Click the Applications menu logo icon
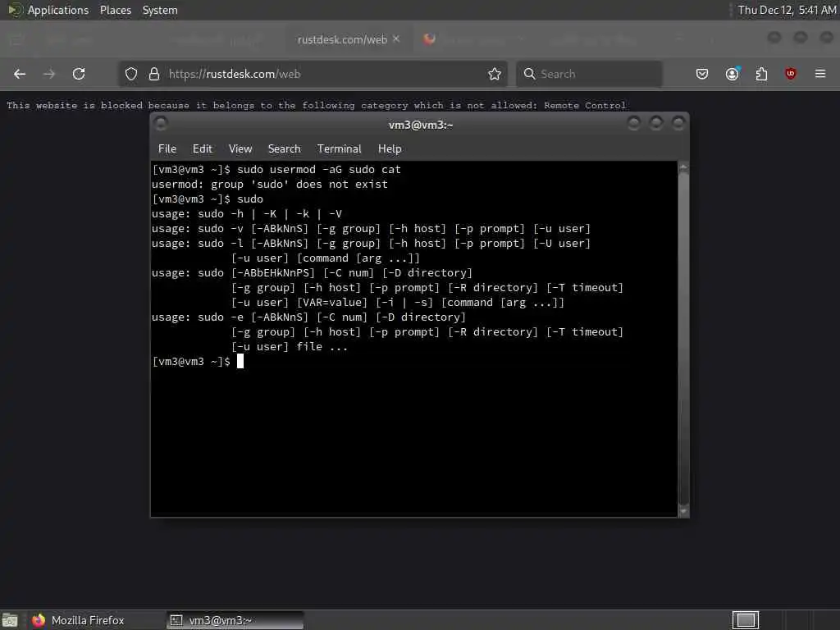840x630 pixels. point(15,10)
